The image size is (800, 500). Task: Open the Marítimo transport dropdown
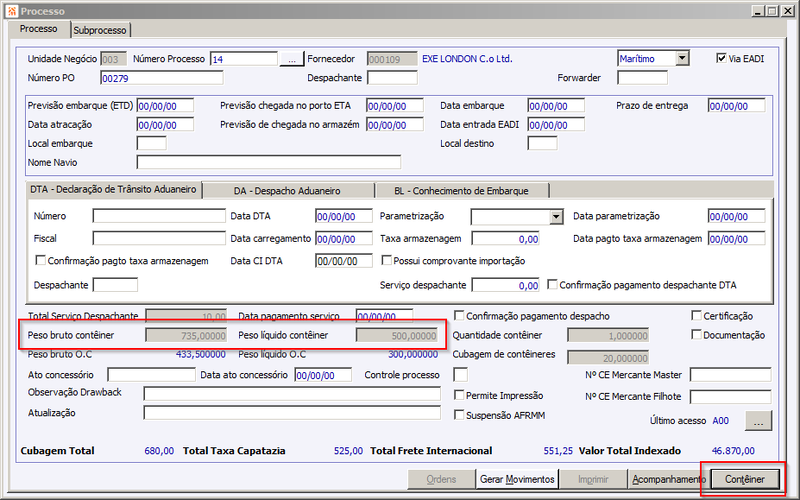tap(682, 59)
